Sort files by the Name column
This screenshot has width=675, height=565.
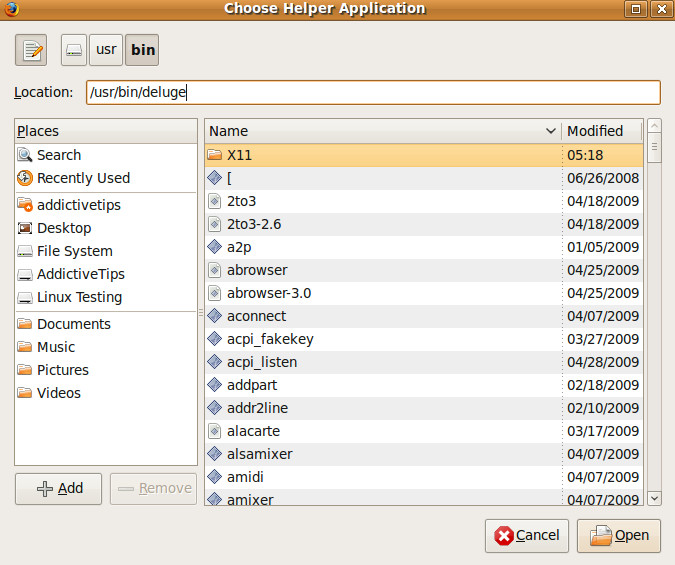coord(383,131)
